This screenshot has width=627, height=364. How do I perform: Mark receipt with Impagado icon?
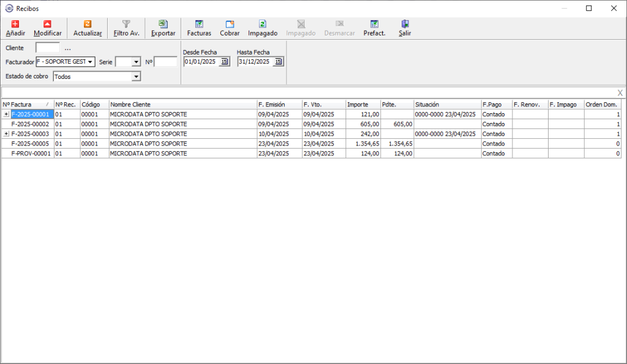263,24
